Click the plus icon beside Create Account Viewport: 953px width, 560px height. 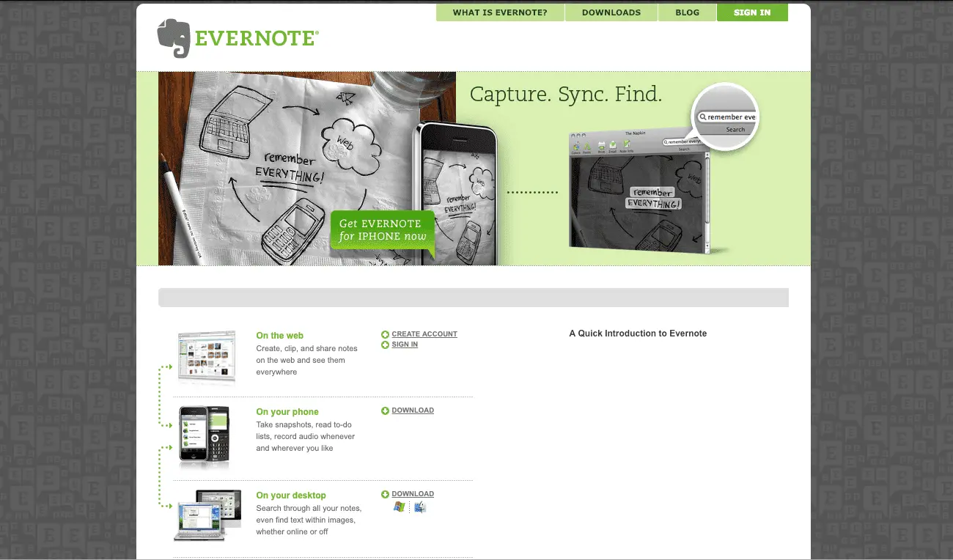coord(385,334)
